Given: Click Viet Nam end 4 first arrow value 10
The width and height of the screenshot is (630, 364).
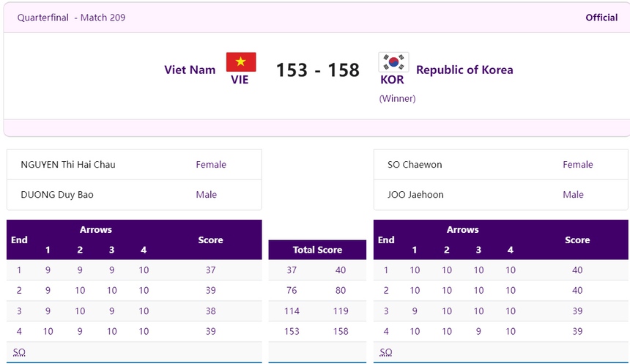Looking at the screenshot, I should click(x=48, y=332).
